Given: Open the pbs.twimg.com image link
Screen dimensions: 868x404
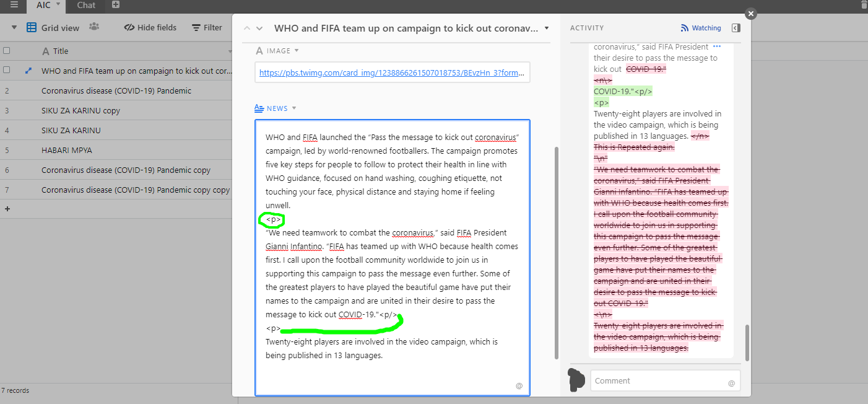Looking at the screenshot, I should [393, 72].
